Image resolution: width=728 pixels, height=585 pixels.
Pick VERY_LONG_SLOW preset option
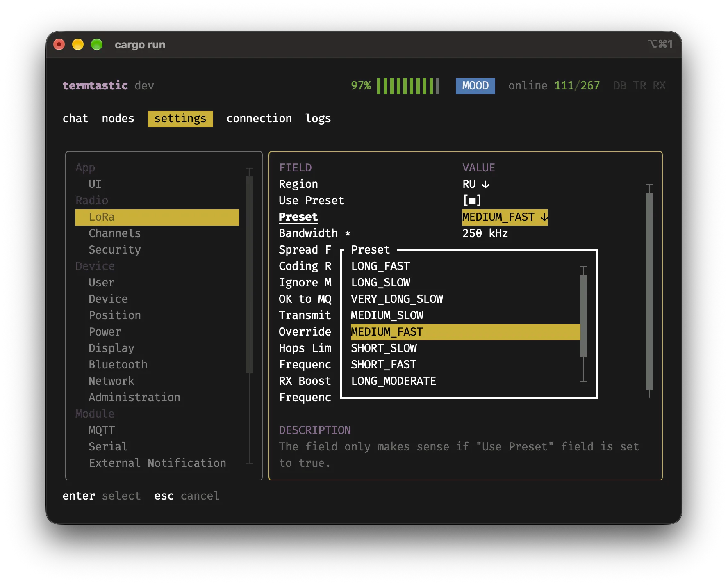tap(397, 299)
